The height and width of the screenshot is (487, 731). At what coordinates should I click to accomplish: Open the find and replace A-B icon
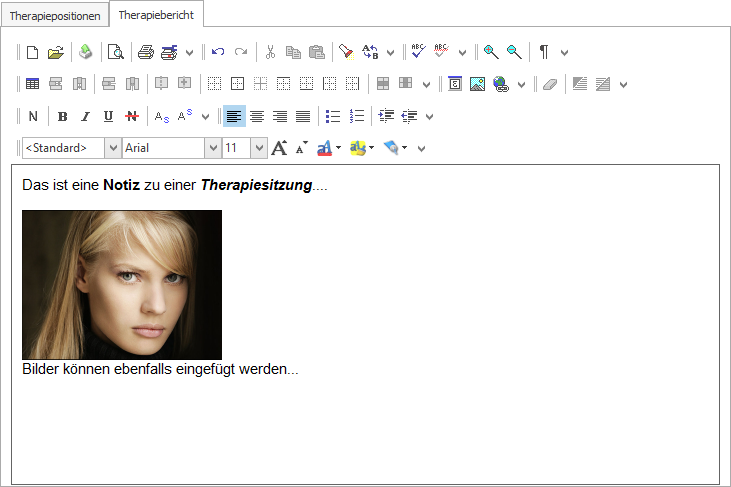pos(370,52)
